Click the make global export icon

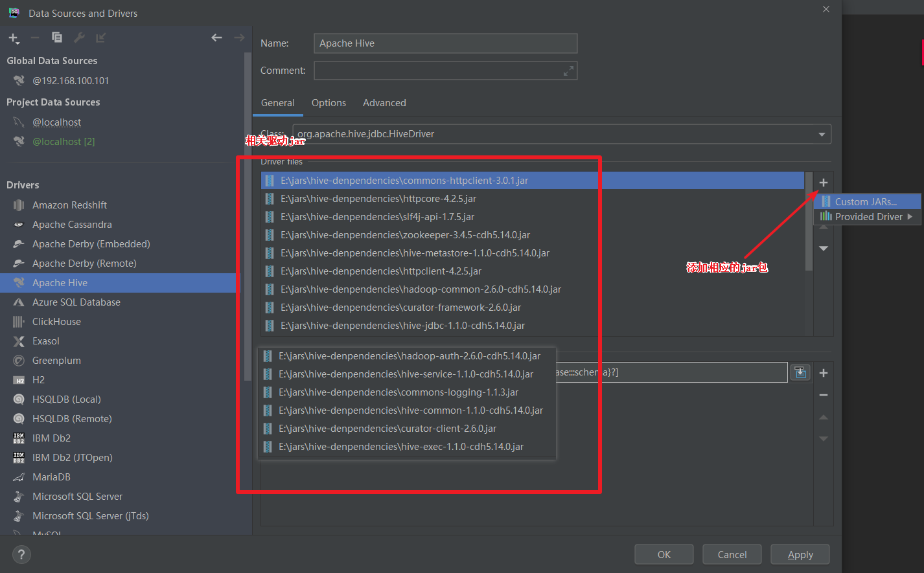point(100,38)
